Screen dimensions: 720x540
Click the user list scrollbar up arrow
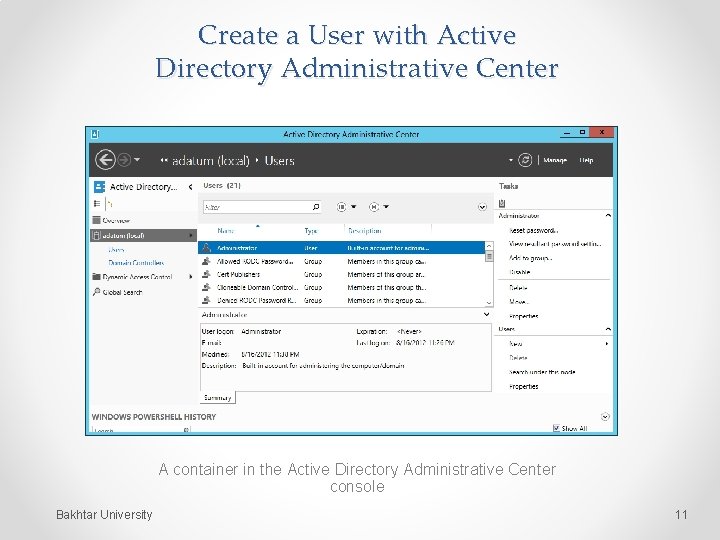click(x=489, y=246)
